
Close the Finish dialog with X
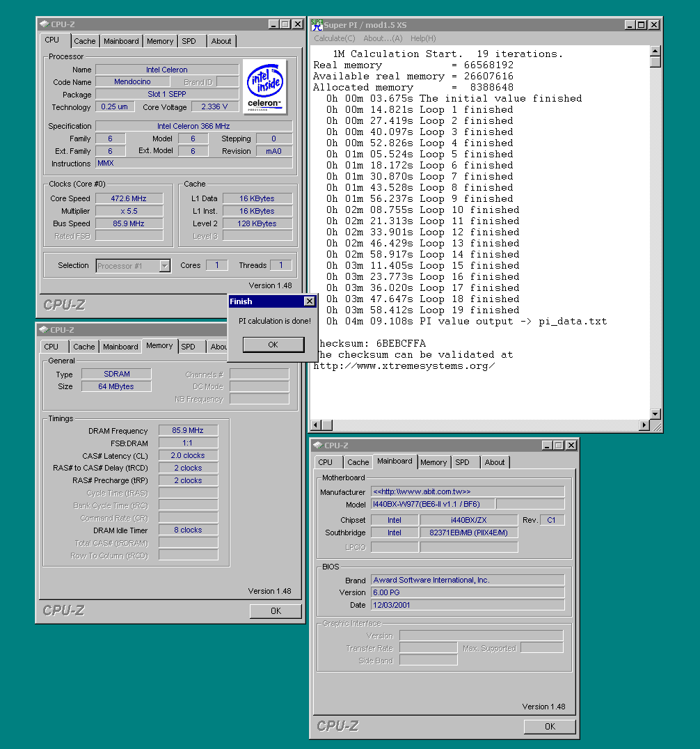point(310,301)
